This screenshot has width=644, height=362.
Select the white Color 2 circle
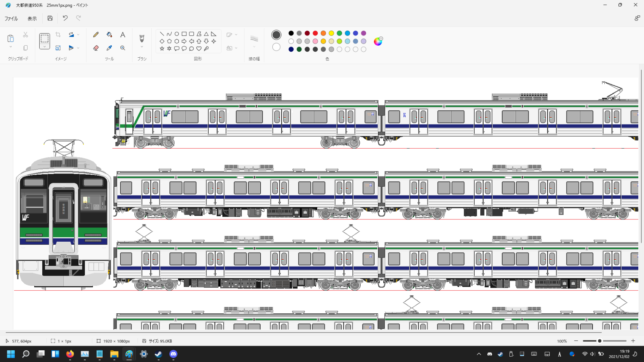click(276, 47)
